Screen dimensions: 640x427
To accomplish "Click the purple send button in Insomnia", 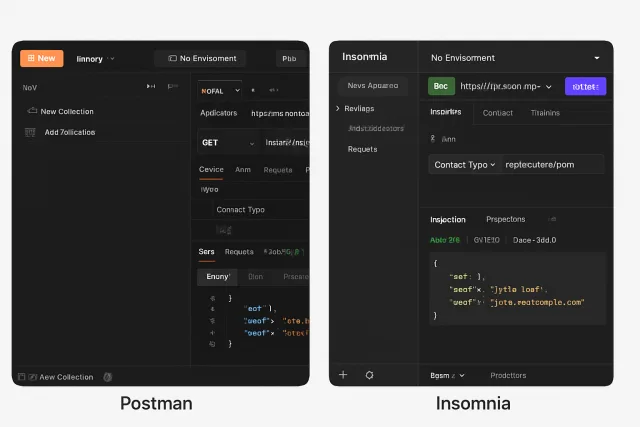I will pyautogui.click(x=585, y=86).
